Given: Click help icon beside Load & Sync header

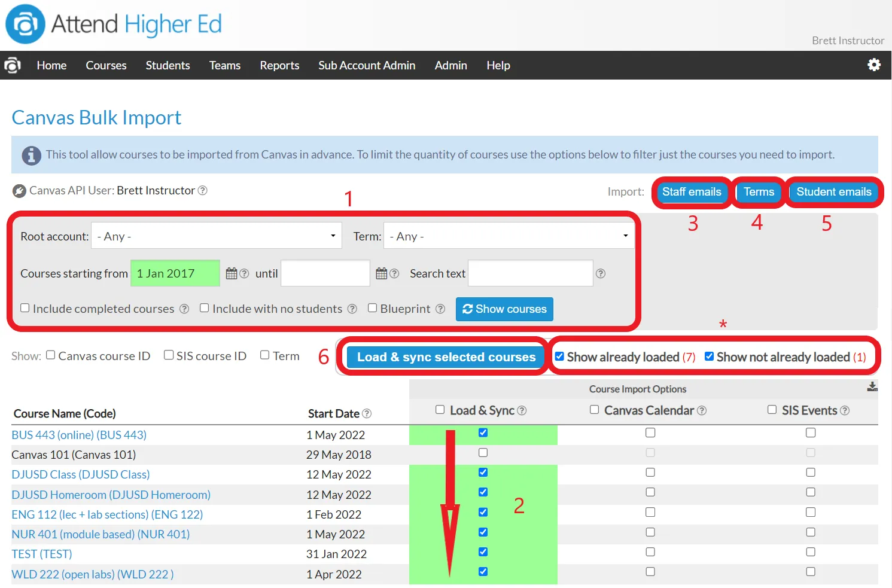Looking at the screenshot, I should [522, 410].
